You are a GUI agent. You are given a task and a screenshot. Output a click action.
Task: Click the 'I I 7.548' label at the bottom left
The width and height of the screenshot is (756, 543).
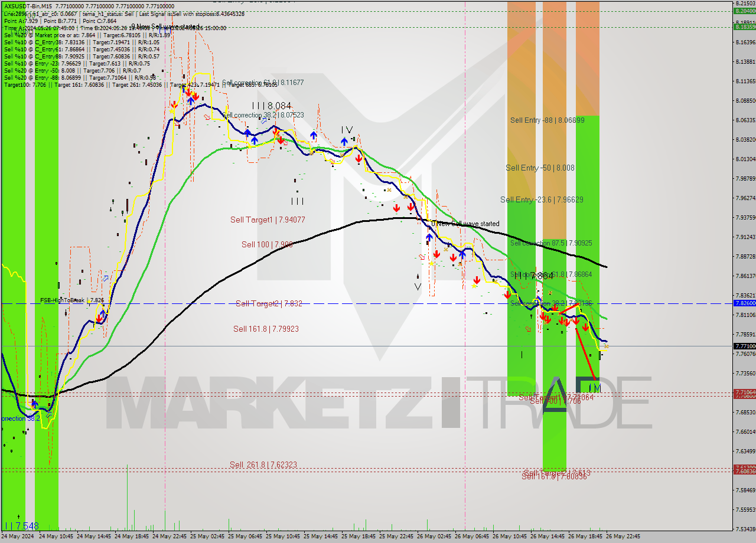[22, 526]
